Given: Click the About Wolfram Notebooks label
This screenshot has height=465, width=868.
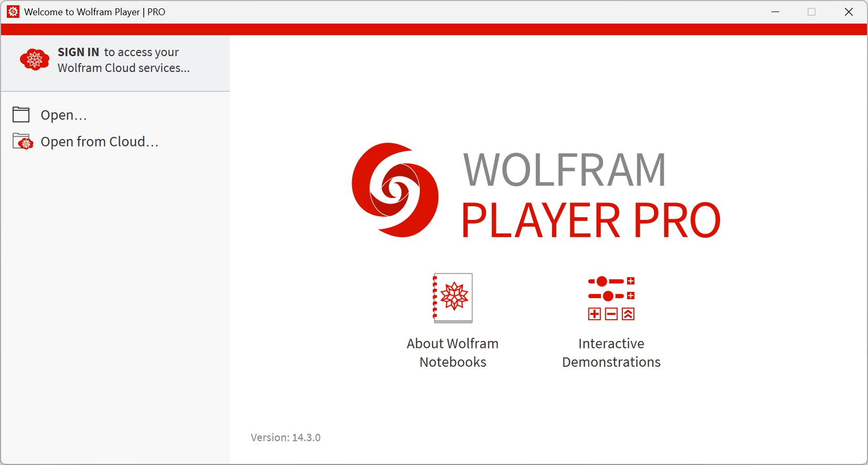Looking at the screenshot, I should pos(453,353).
